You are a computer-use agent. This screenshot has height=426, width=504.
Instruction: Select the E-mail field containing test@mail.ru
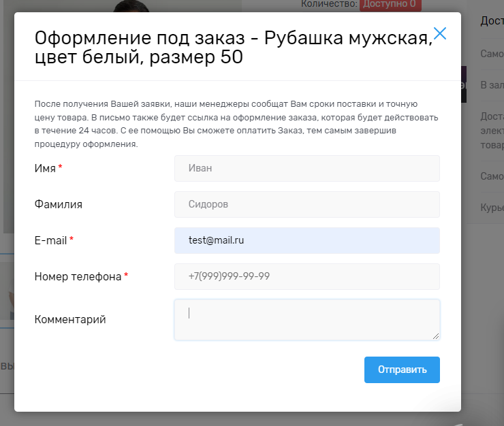coord(306,240)
